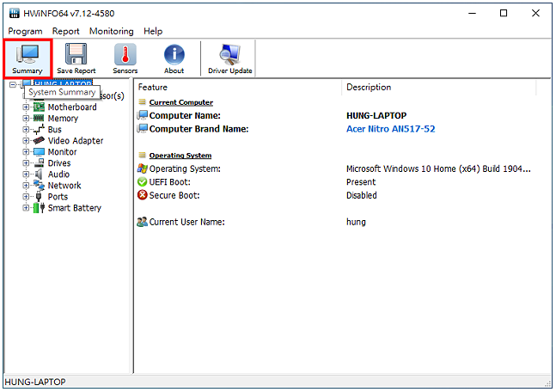Expand the Bus tree node
Screen dimensions: 556x392
click(x=26, y=130)
